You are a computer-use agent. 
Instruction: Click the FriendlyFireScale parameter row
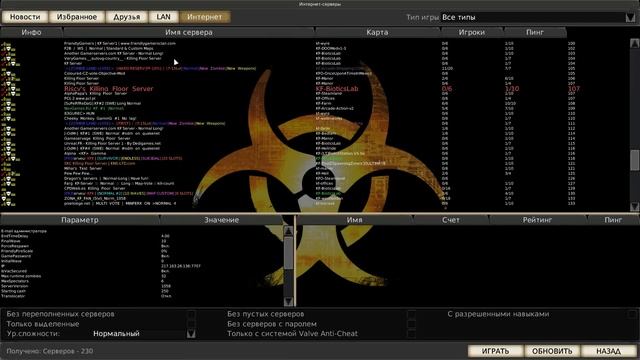pos(143,251)
